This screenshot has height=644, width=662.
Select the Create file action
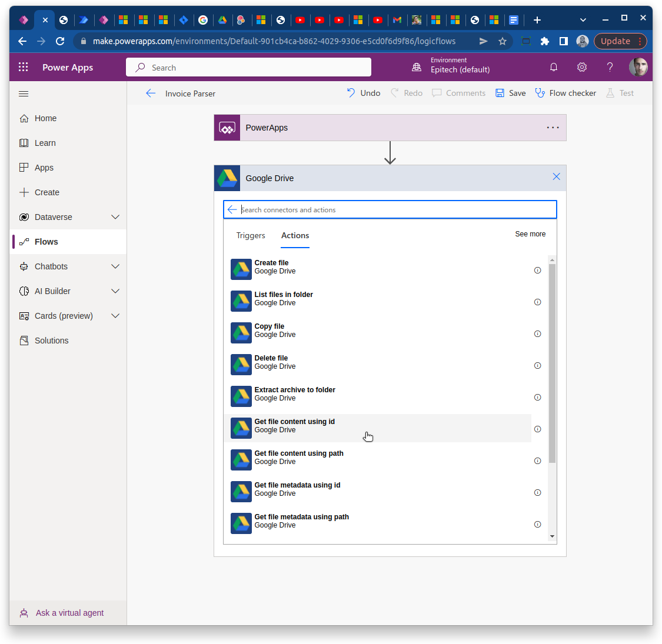tap(377, 269)
